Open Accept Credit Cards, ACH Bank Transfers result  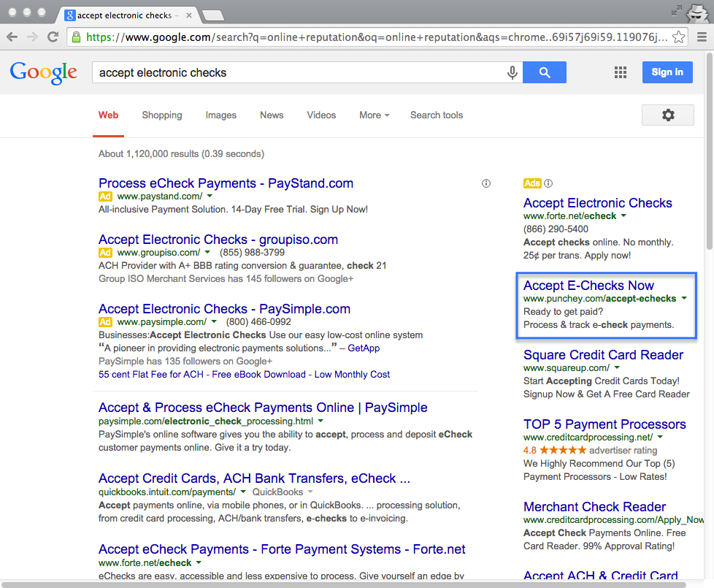pos(254,478)
